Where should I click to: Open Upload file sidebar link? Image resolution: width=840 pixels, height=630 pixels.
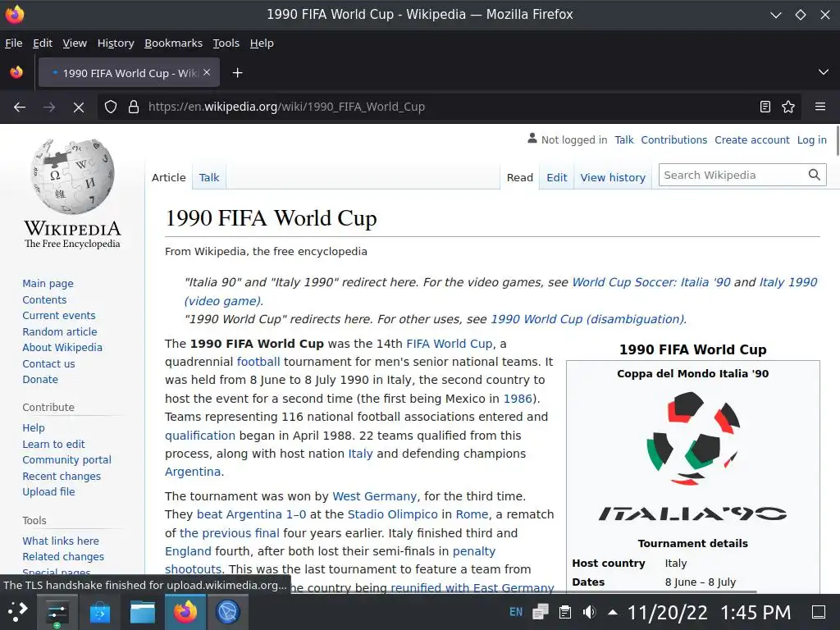coord(48,492)
